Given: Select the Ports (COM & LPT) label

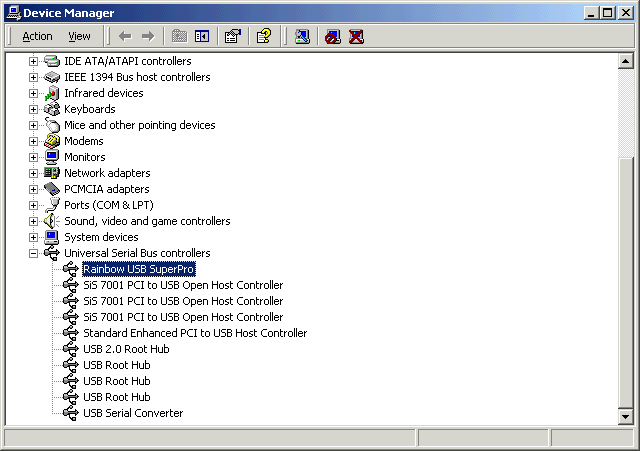Looking at the screenshot, I should [109, 205].
